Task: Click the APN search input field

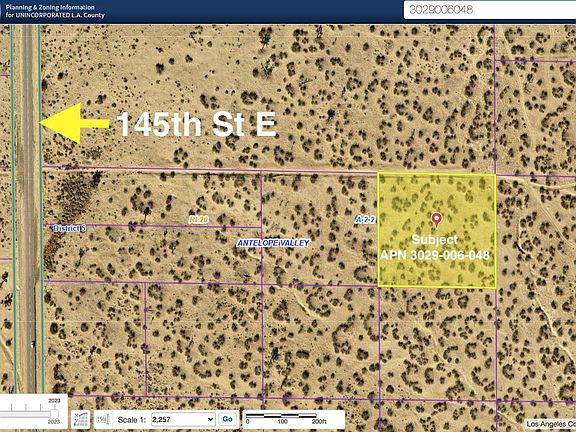Action: click(490, 10)
